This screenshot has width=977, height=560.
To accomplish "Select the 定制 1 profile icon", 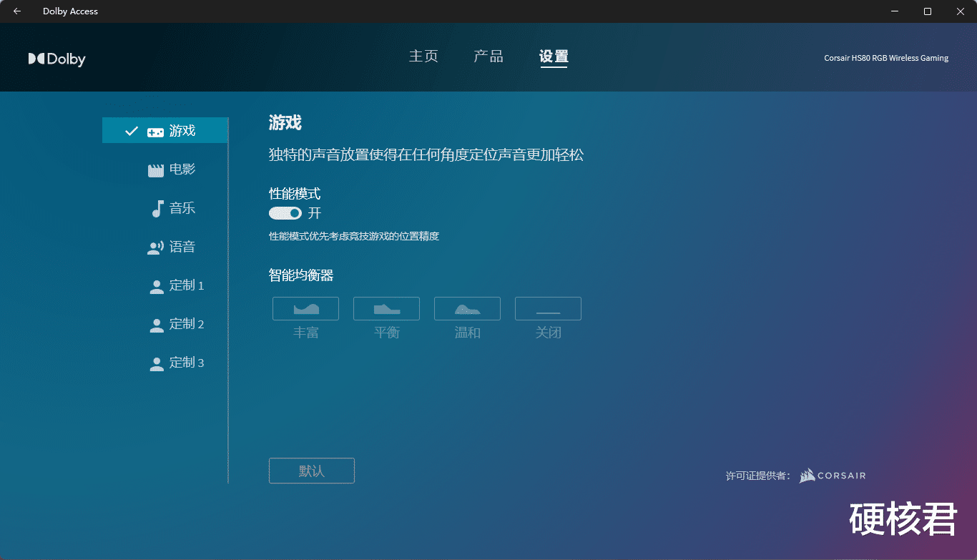I will click(155, 285).
